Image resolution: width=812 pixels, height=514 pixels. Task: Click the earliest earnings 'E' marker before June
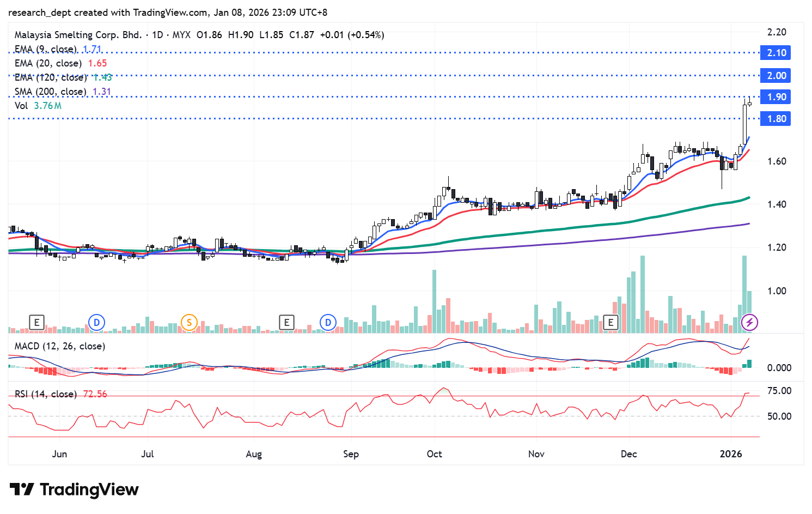[36, 322]
